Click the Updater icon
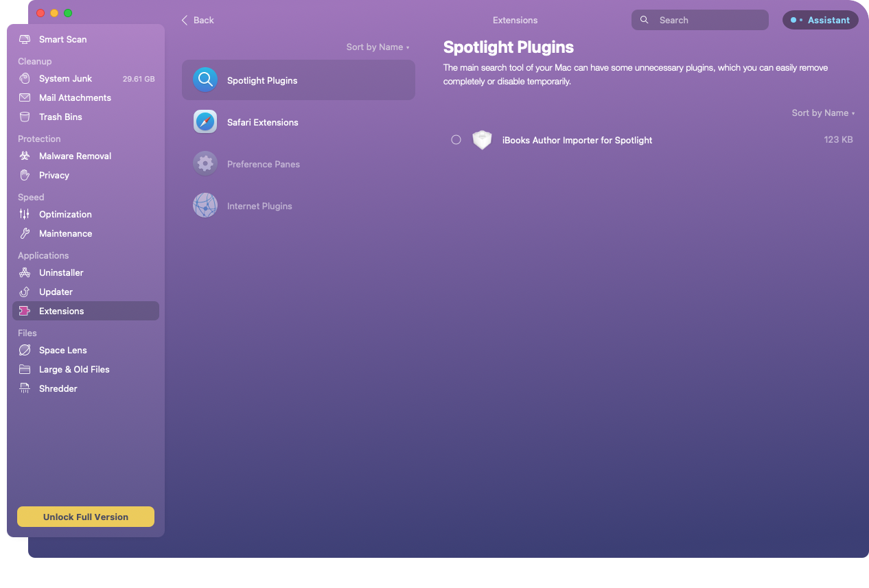The width and height of the screenshot is (869, 588). (25, 292)
